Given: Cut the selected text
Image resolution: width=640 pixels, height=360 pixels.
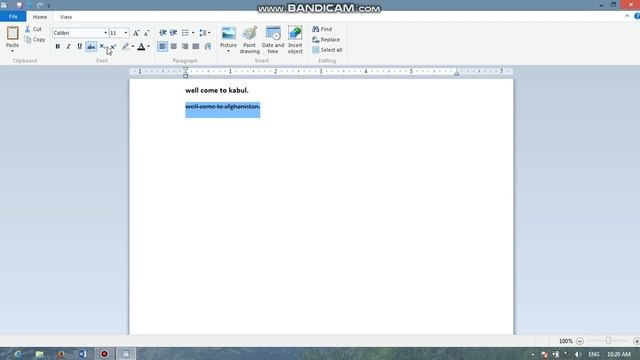Looking at the screenshot, I should [x=33, y=29].
